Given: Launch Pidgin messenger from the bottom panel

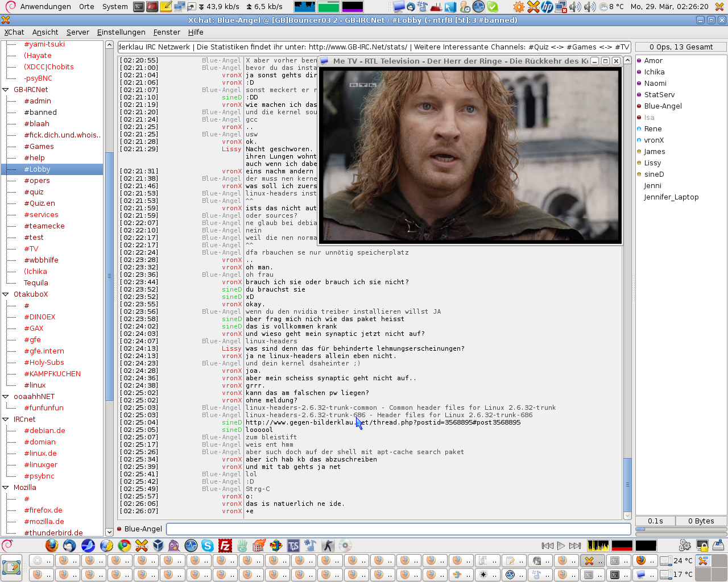Looking at the screenshot, I should [x=174, y=546].
